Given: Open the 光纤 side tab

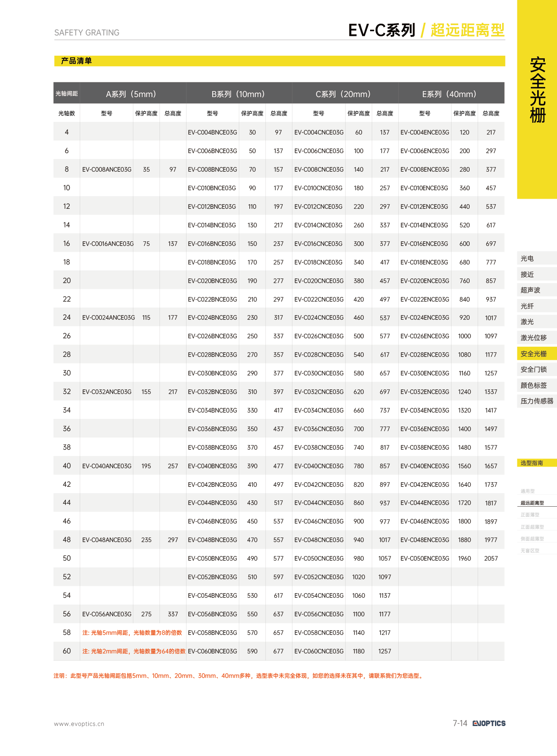Looking at the screenshot, I should coord(537,306).
